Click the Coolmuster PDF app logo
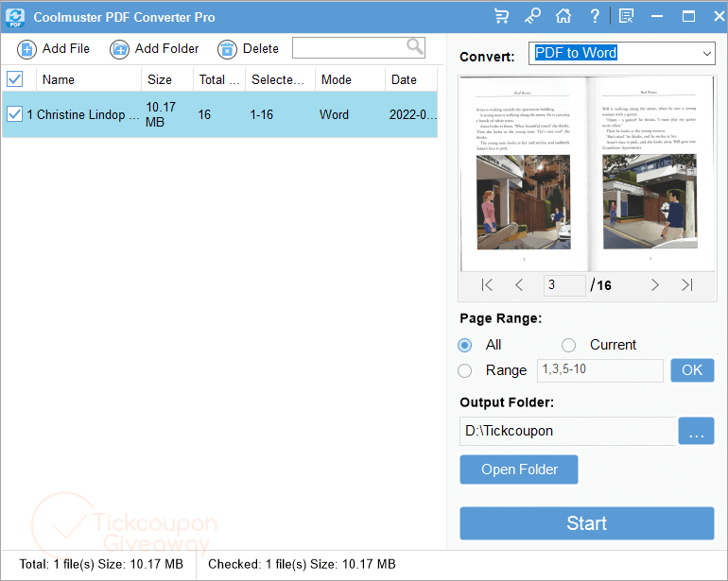The image size is (728, 581). [x=15, y=17]
